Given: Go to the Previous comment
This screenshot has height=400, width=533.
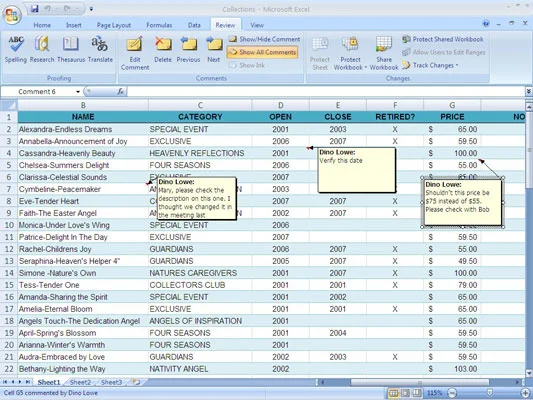Looking at the screenshot, I should point(188,50).
